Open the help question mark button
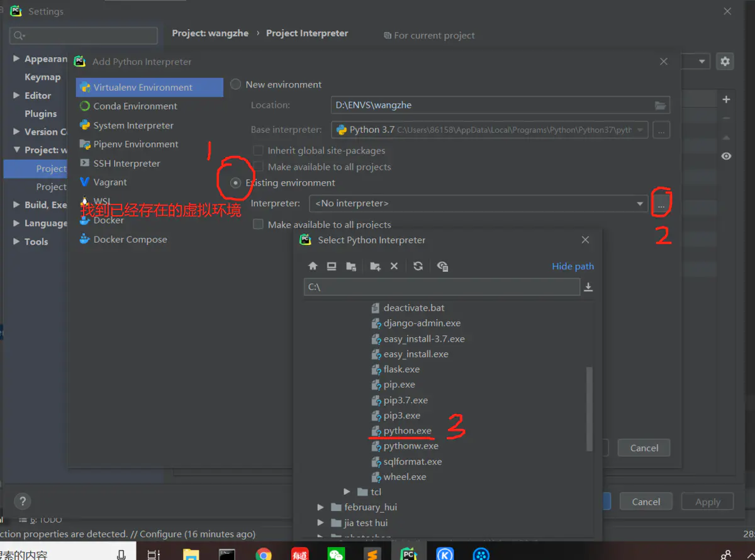Screen dimensions: 755x560 tap(23, 501)
